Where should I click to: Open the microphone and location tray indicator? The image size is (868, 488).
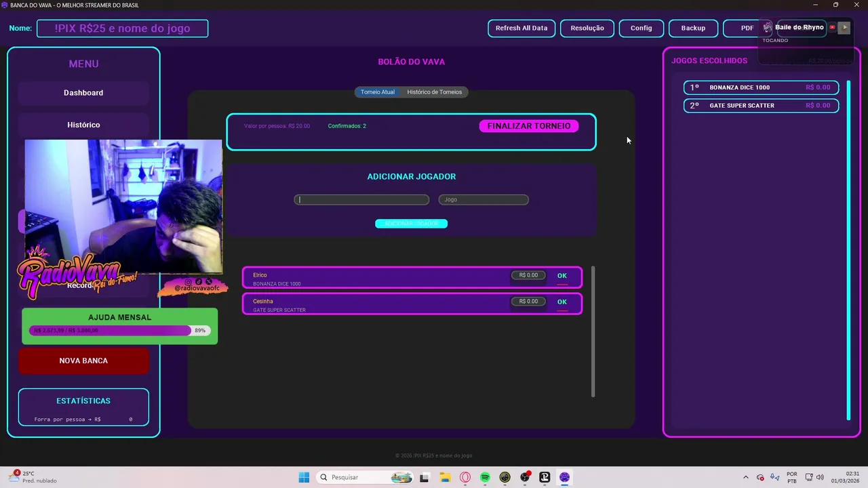tap(774, 477)
